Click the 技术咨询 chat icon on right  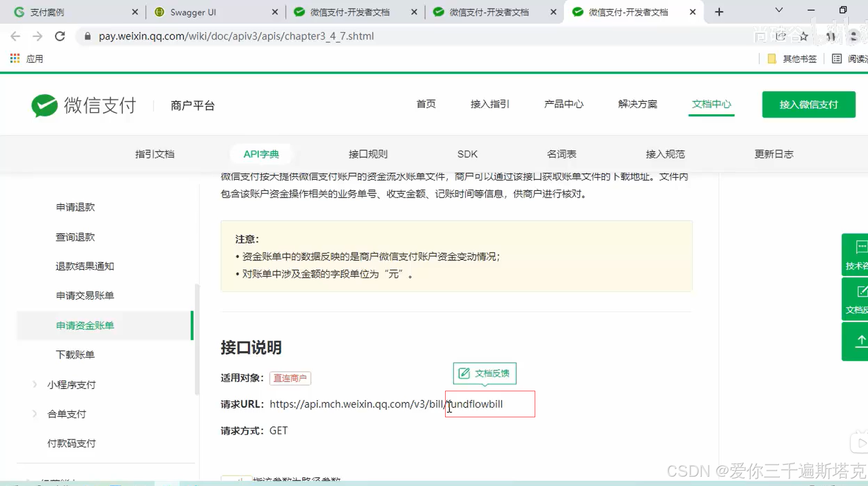(861, 247)
